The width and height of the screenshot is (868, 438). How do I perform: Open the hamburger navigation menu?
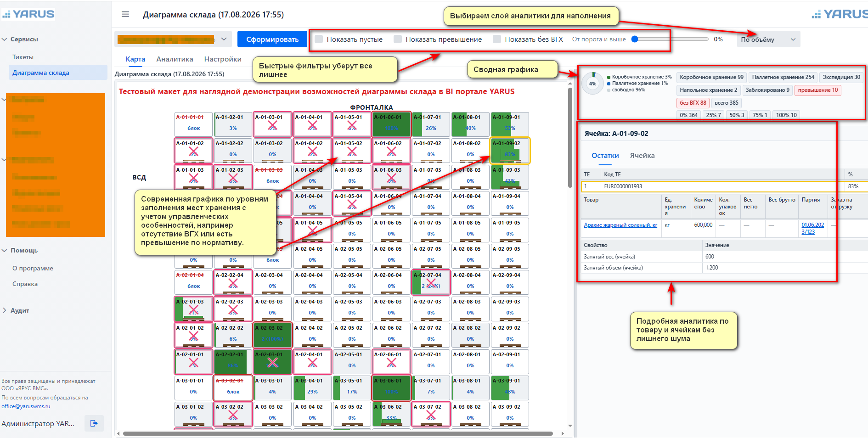(125, 14)
